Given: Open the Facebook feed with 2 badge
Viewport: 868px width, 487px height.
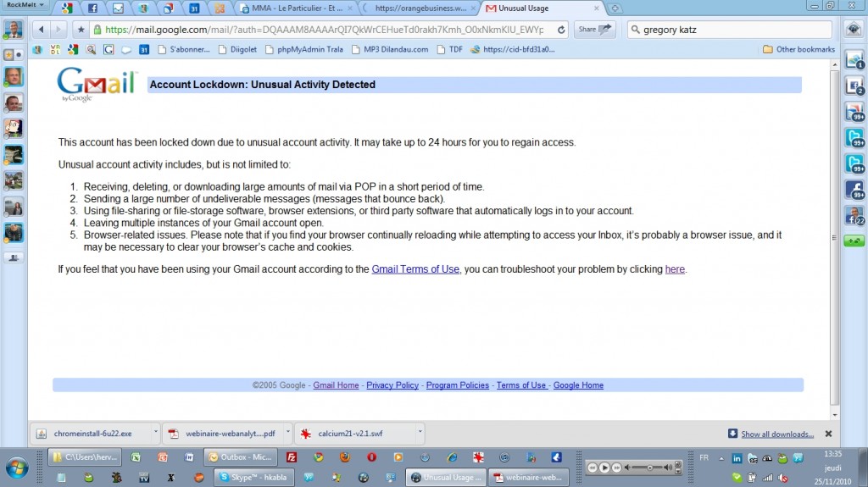Looking at the screenshot, I should coord(854,86).
